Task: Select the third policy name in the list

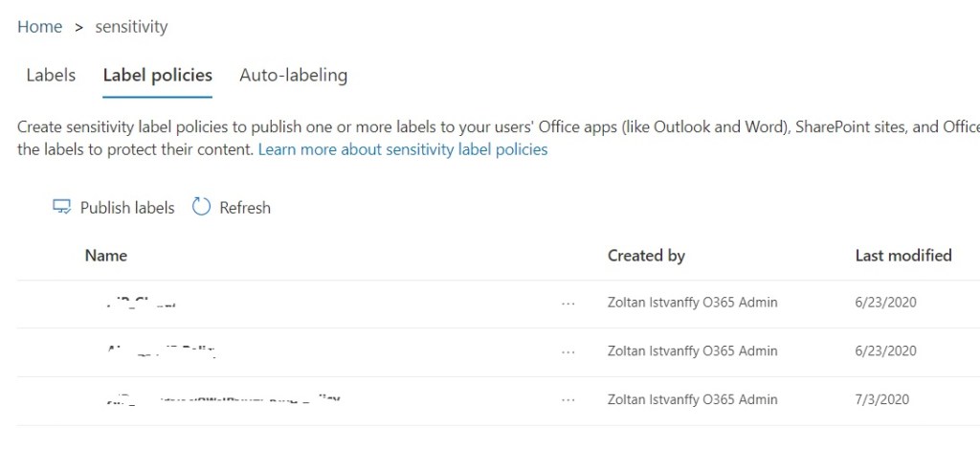Action: click(220, 399)
